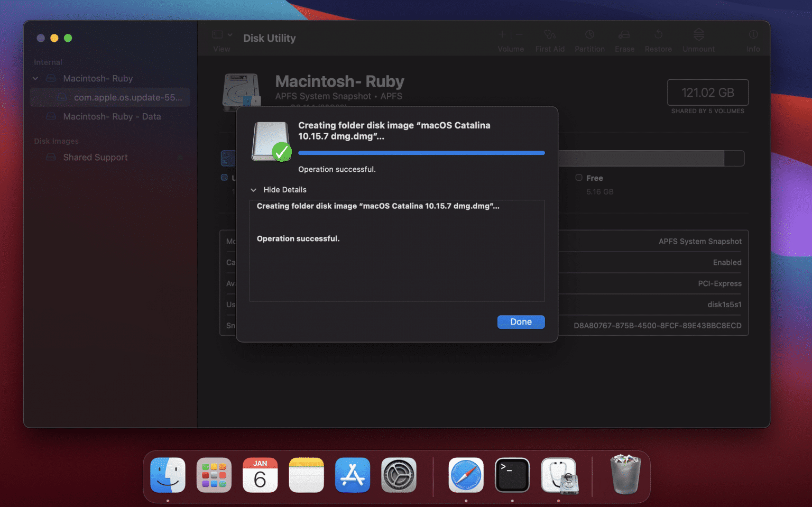The height and width of the screenshot is (507, 812).
Task: Open Launchpad from the Dock
Action: click(x=214, y=475)
